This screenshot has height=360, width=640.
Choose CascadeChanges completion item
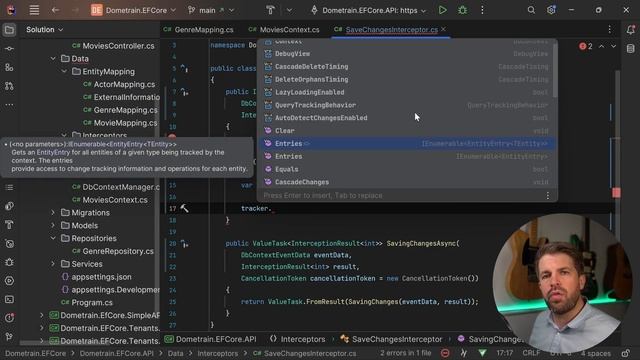(x=407, y=182)
